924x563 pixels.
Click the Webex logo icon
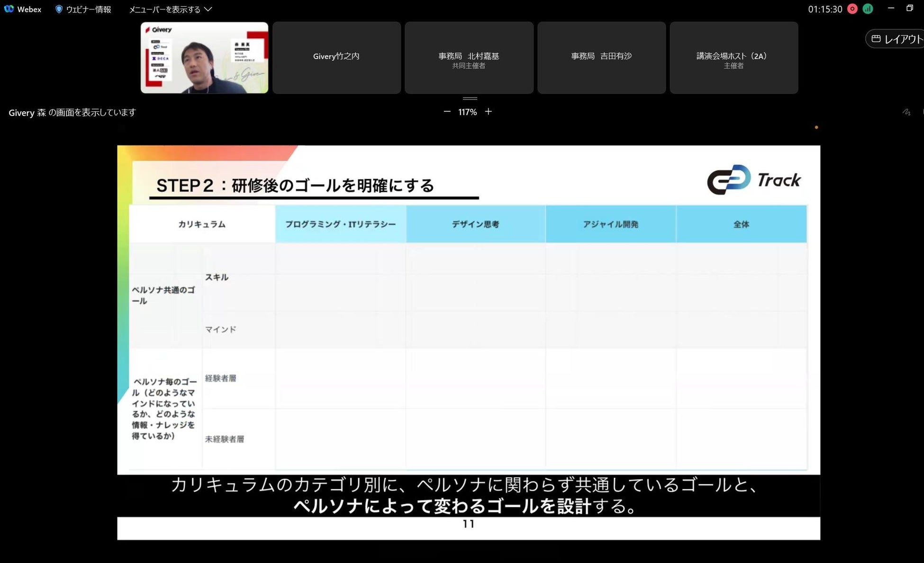click(9, 9)
